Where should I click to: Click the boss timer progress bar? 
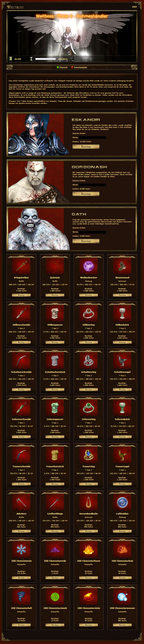pyautogui.click(x=45, y=59)
